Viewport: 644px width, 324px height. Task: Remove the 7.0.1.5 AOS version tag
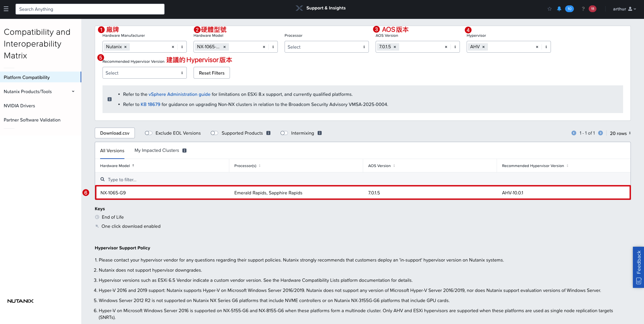pos(395,47)
